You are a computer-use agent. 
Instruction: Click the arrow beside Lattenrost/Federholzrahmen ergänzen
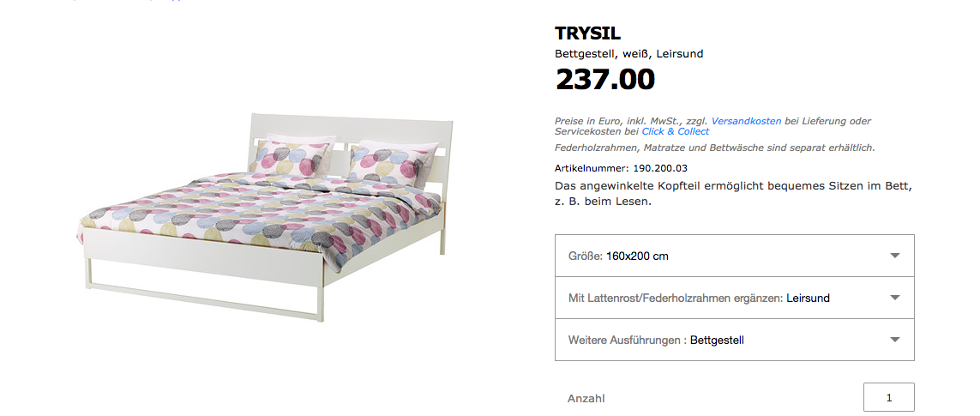pyautogui.click(x=895, y=298)
